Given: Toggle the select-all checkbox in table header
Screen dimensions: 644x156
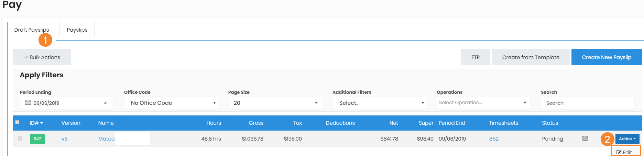Looking at the screenshot, I should click(x=17, y=122).
